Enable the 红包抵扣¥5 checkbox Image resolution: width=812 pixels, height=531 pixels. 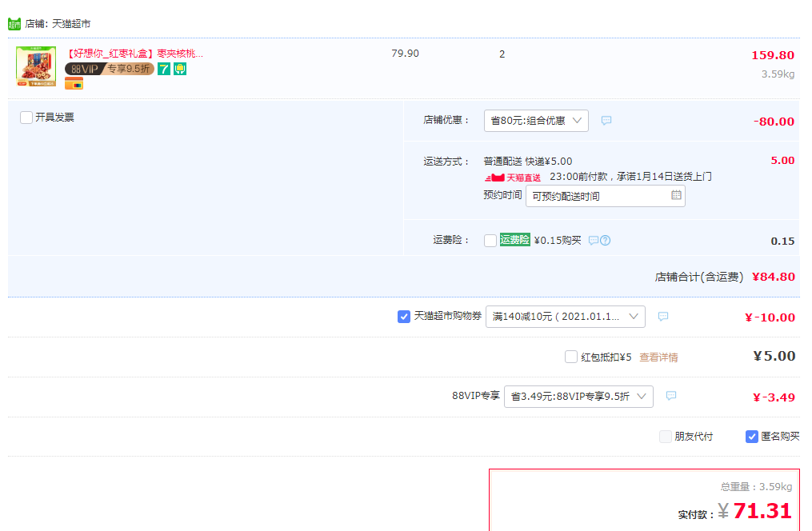(x=571, y=357)
